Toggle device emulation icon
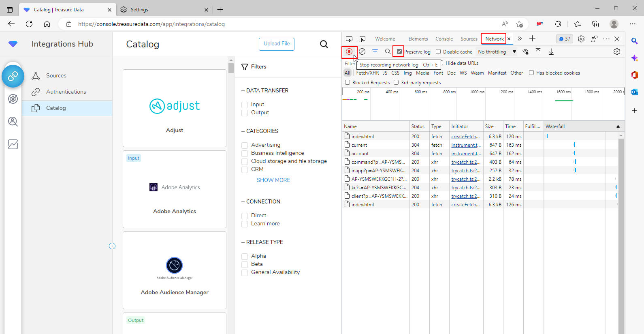644x334 pixels. (362, 39)
